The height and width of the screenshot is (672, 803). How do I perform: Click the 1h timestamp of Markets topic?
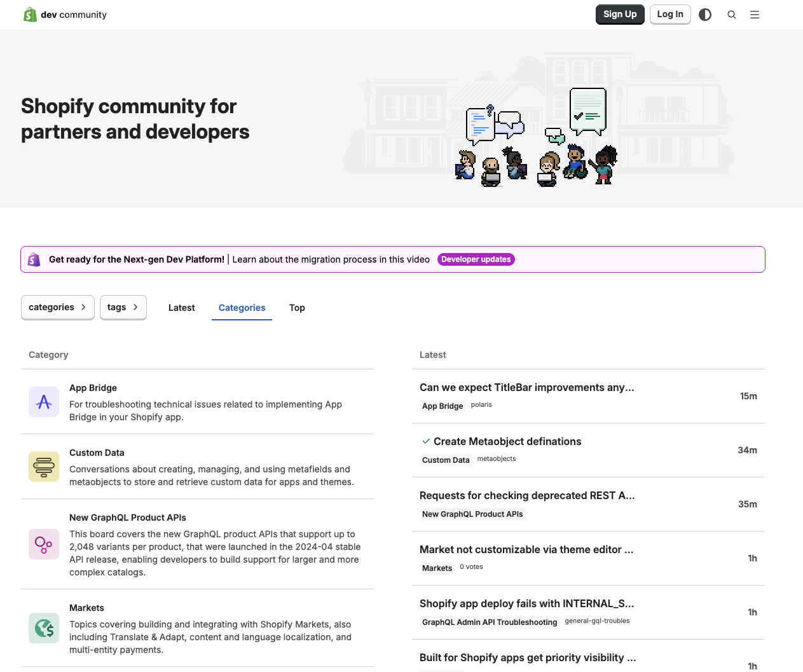point(752,558)
